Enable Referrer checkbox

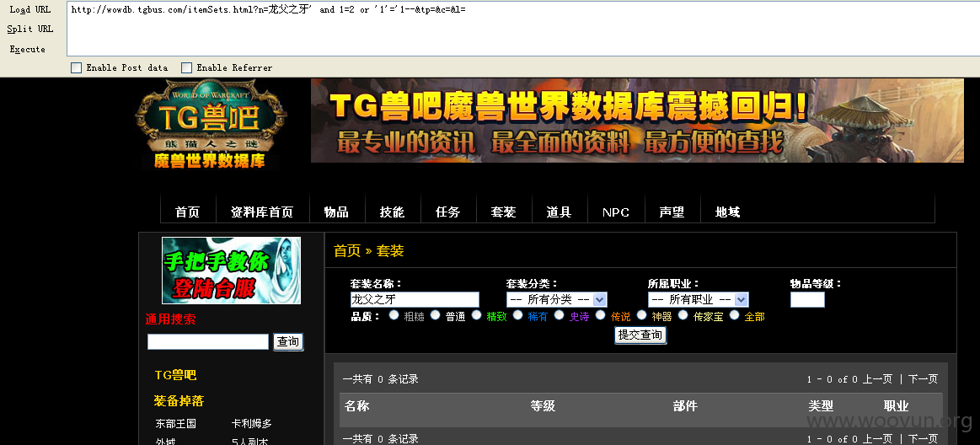pos(186,67)
